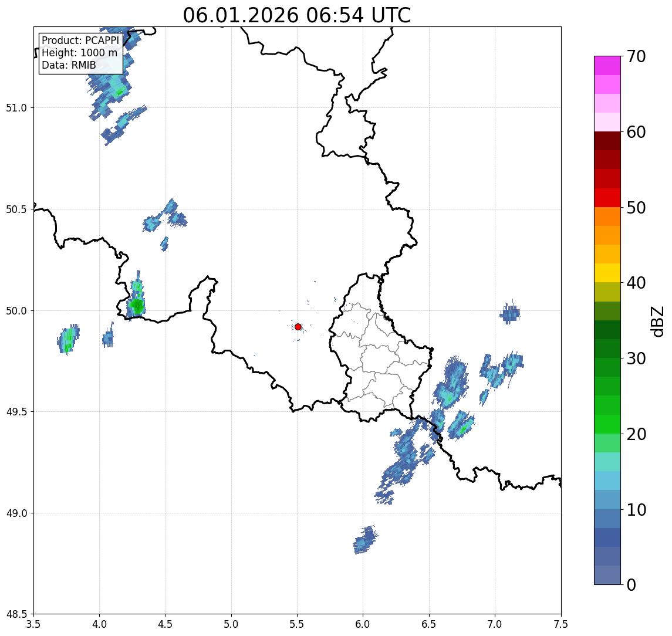Click the bright green colorbar segment above 20
This screenshot has width=672, height=636.
pyautogui.click(x=607, y=424)
